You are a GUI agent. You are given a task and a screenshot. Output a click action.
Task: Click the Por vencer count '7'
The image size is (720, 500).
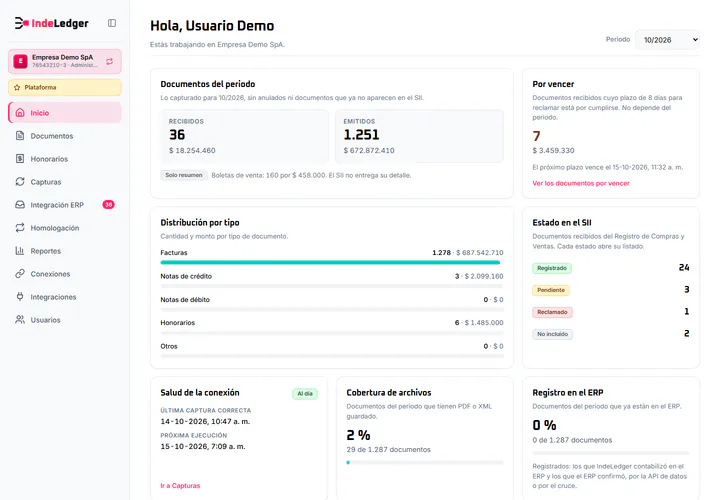tap(536, 136)
